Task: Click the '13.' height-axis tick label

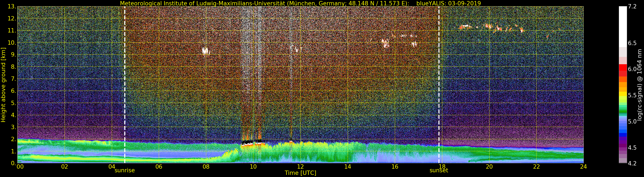Action: point(12,6)
